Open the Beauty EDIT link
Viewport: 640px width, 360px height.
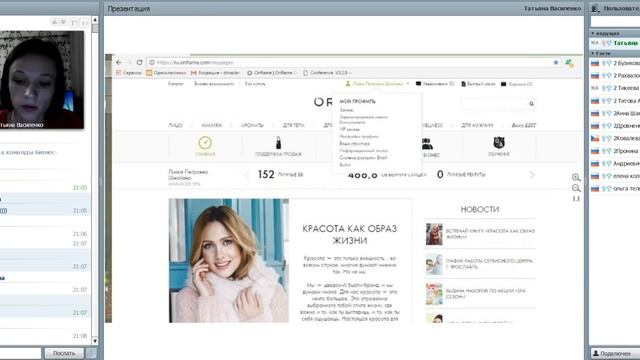(x=524, y=125)
